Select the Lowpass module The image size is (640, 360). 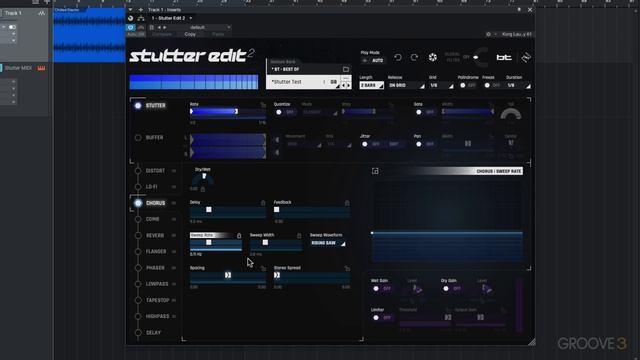tap(157, 284)
